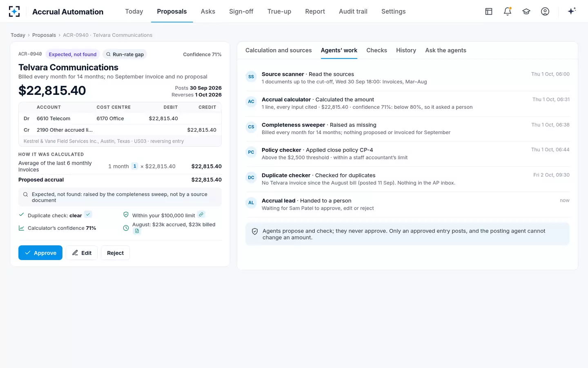The height and width of the screenshot is (368, 588).
Task: Open the True-up nav tab
Action: pyautogui.click(x=279, y=11)
